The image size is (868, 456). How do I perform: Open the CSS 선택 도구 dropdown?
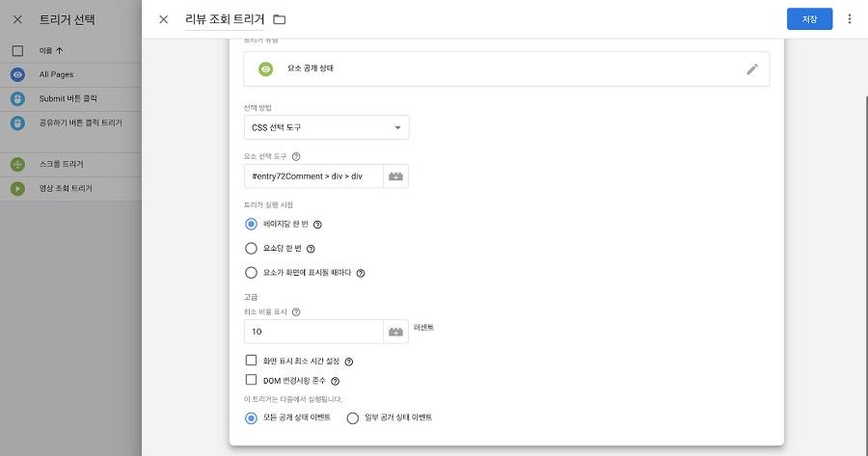tap(326, 127)
